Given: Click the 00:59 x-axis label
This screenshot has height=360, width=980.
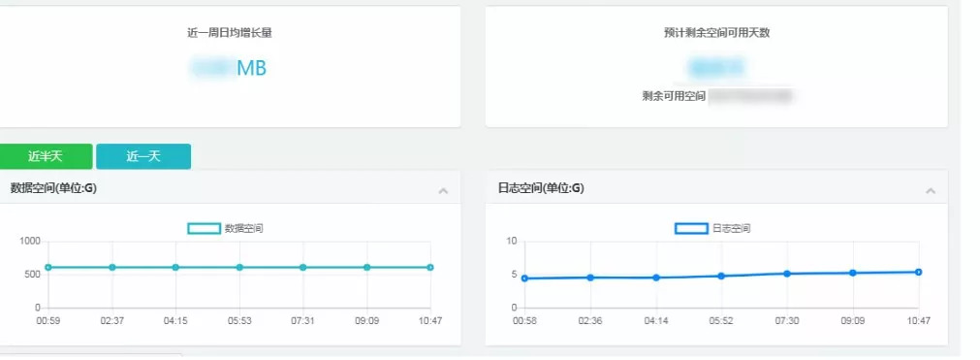Looking at the screenshot, I should pos(48,320).
